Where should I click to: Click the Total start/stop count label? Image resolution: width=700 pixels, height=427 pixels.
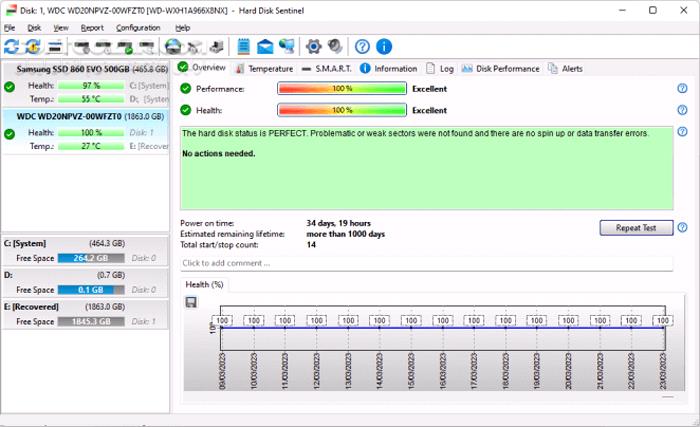click(219, 245)
